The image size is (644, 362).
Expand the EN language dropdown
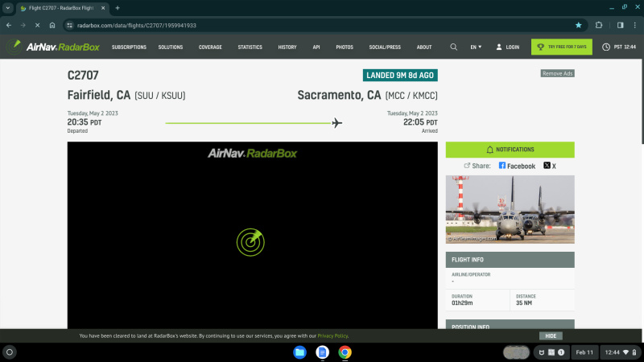pos(476,47)
